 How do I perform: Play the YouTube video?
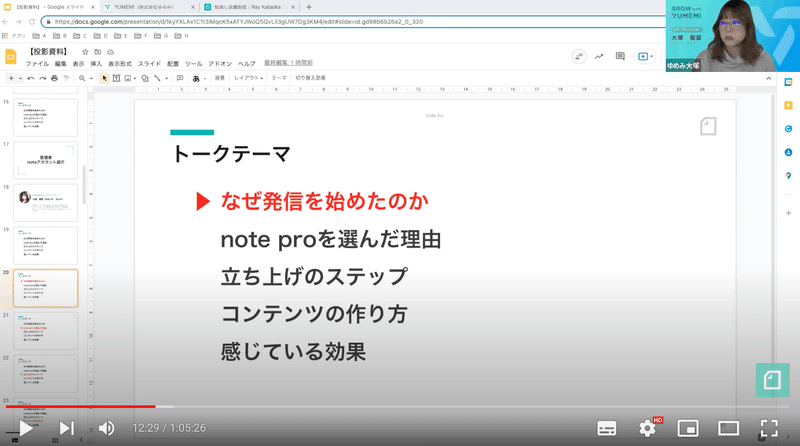[26, 428]
